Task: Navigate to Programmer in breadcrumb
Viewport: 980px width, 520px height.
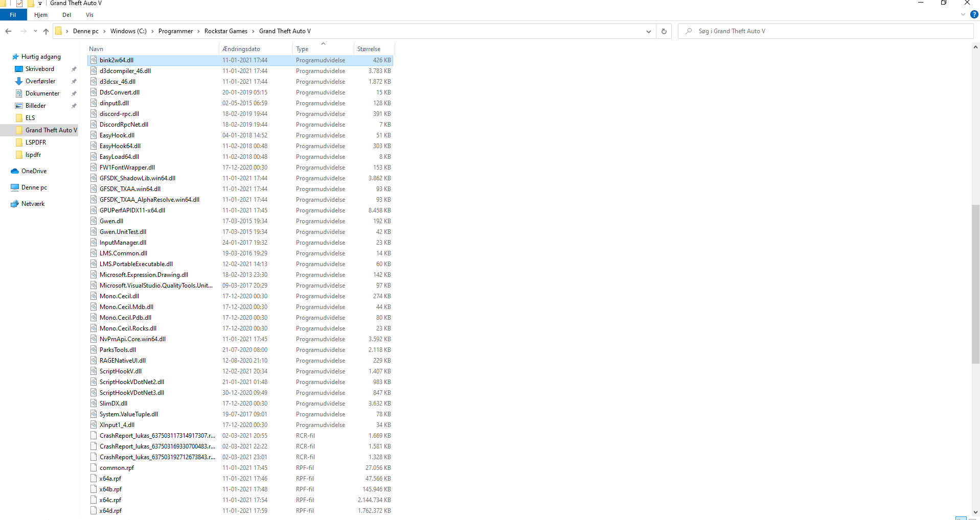Action: pos(176,31)
